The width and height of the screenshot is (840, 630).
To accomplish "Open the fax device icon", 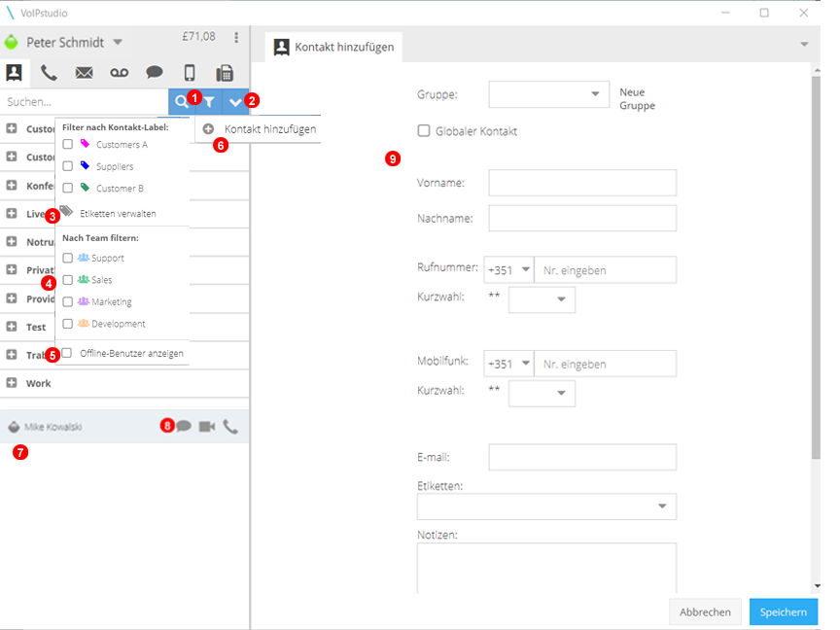I will click(x=225, y=72).
